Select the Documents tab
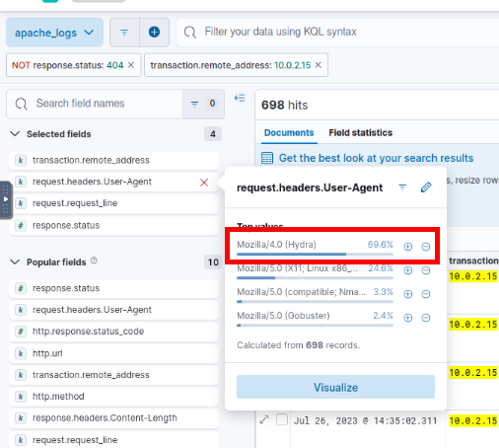The image size is (499, 448). [x=289, y=132]
